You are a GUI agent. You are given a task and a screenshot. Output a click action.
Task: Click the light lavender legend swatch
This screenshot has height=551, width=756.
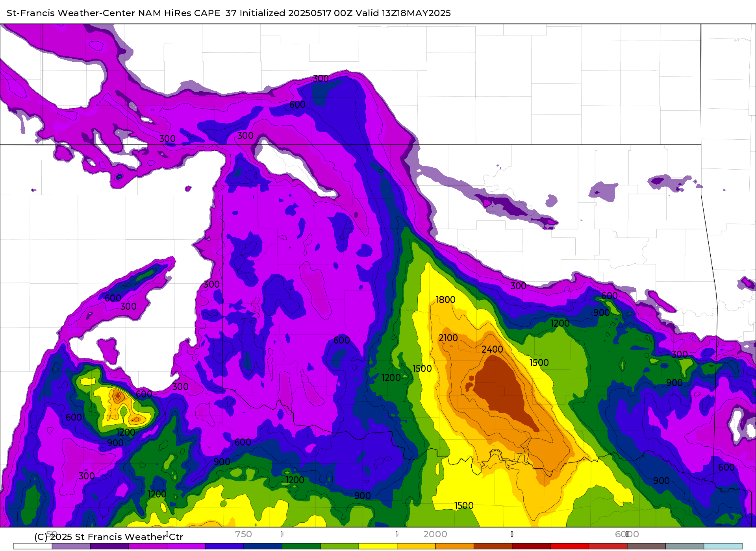coord(71,546)
